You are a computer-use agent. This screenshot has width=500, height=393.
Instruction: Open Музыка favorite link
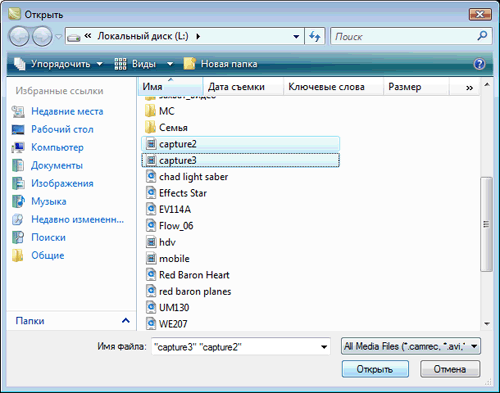pyautogui.click(x=49, y=201)
